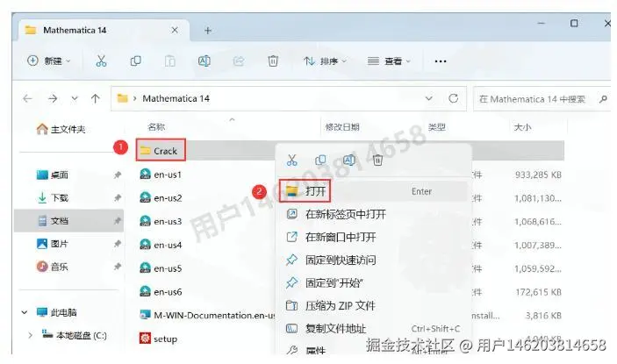617x364 pixels.
Task: Select the en-us5 file
Action: (x=161, y=268)
